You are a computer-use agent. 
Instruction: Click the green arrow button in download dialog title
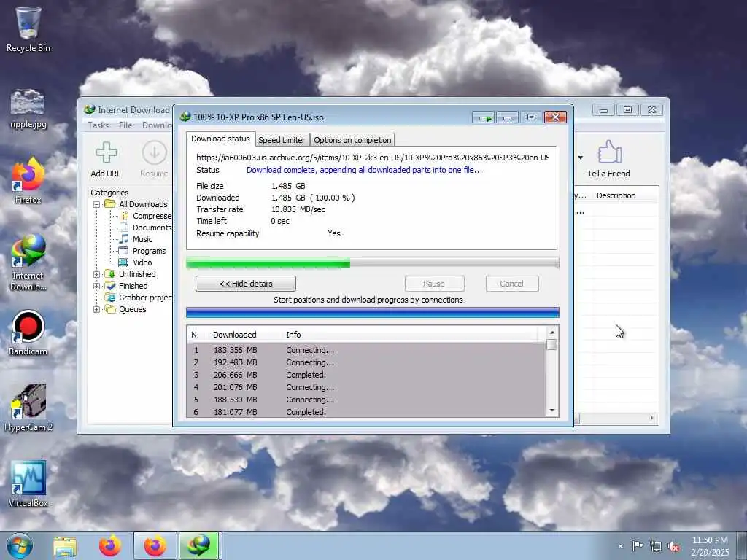click(x=484, y=117)
